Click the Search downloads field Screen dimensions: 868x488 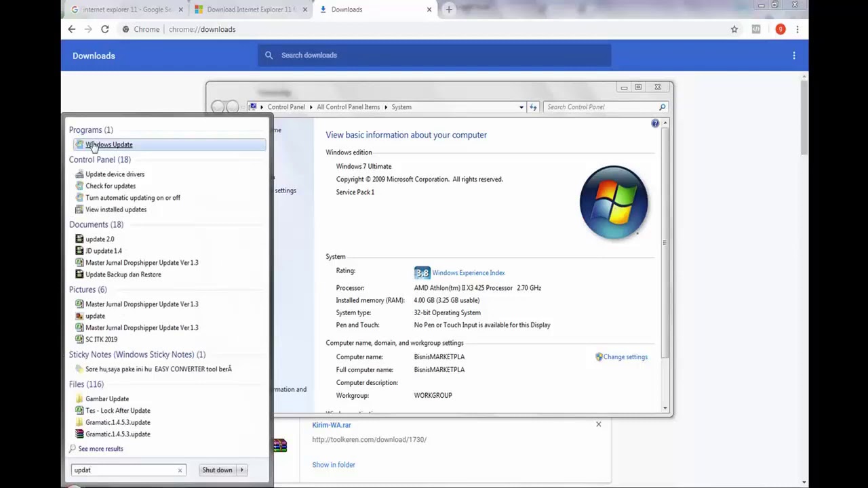click(x=434, y=55)
